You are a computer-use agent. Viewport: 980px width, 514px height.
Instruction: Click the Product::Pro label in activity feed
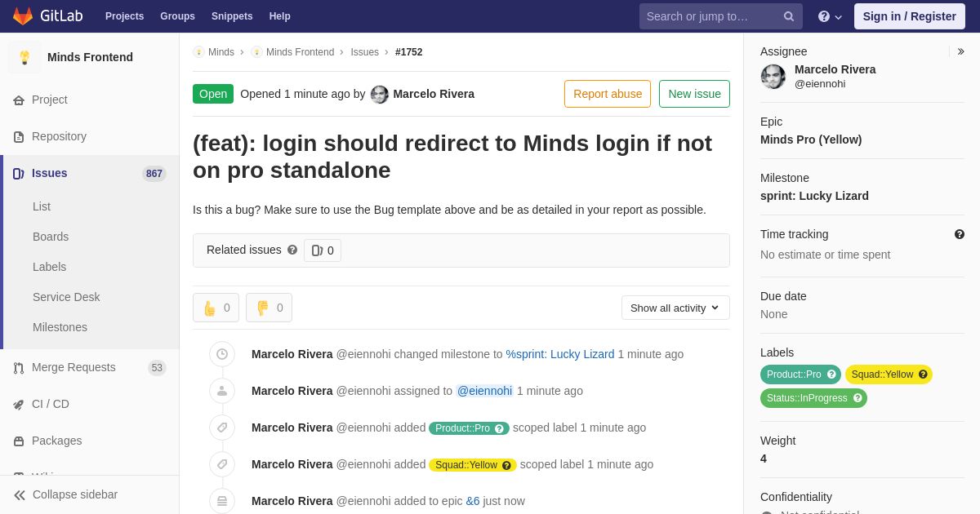(x=469, y=428)
